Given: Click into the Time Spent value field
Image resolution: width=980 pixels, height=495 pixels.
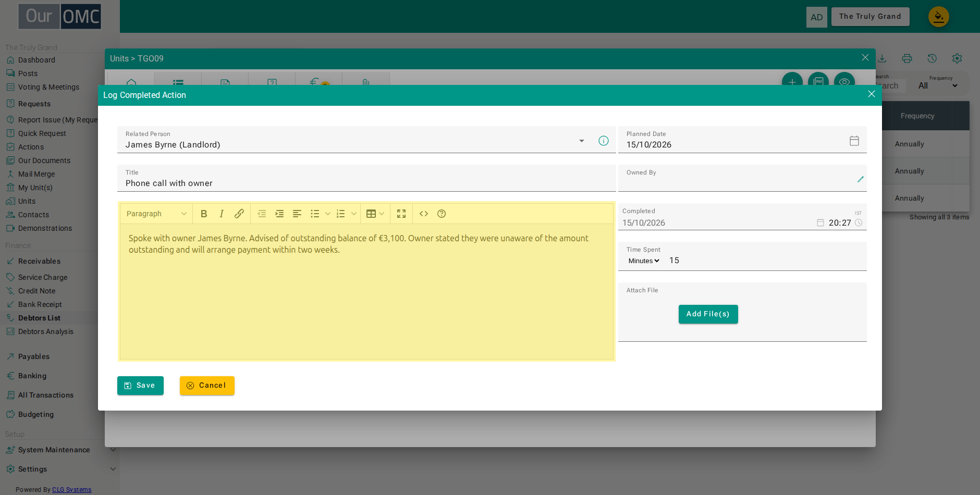Looking at the screenshot, I should [766, 261].
